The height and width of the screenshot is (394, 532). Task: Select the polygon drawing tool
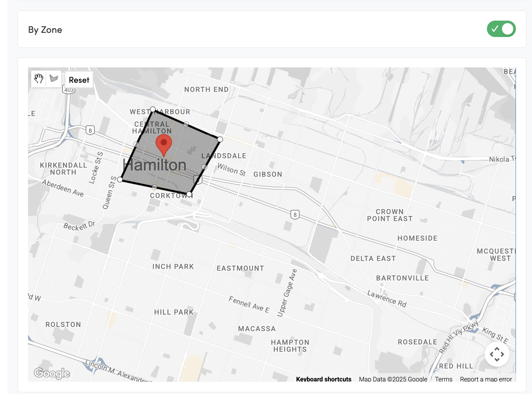(x=54, y=79)
